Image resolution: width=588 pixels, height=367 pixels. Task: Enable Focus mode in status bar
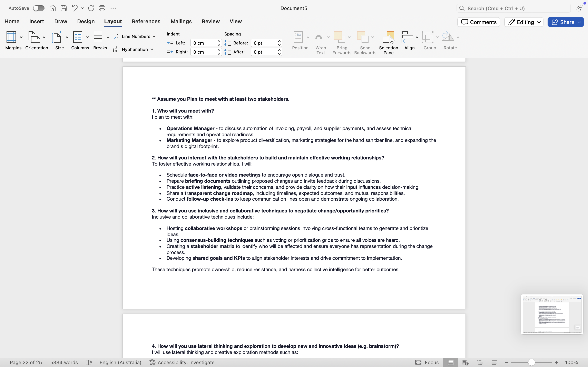click(x=427, y=362)
